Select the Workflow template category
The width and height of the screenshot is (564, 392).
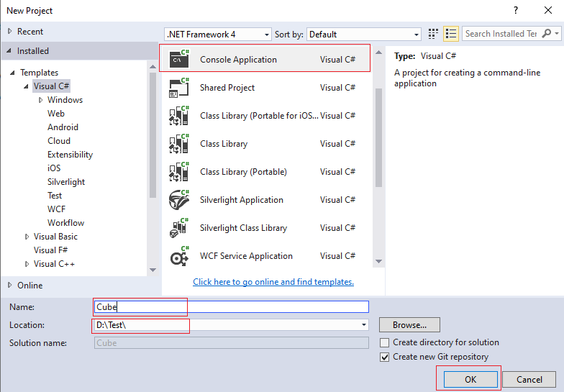pyautogui.click(x=65, y=223)
